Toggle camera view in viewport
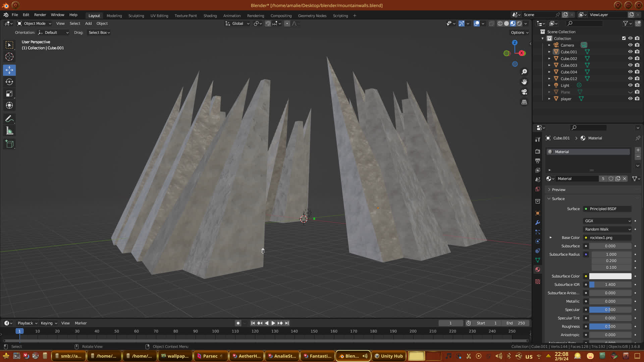 [524, 92]
